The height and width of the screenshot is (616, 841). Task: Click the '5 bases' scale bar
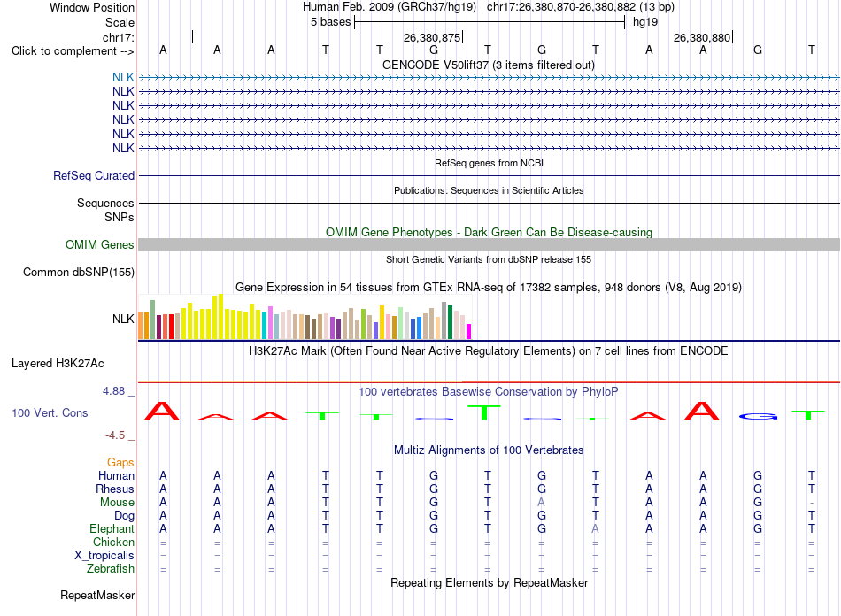point(490,22)
